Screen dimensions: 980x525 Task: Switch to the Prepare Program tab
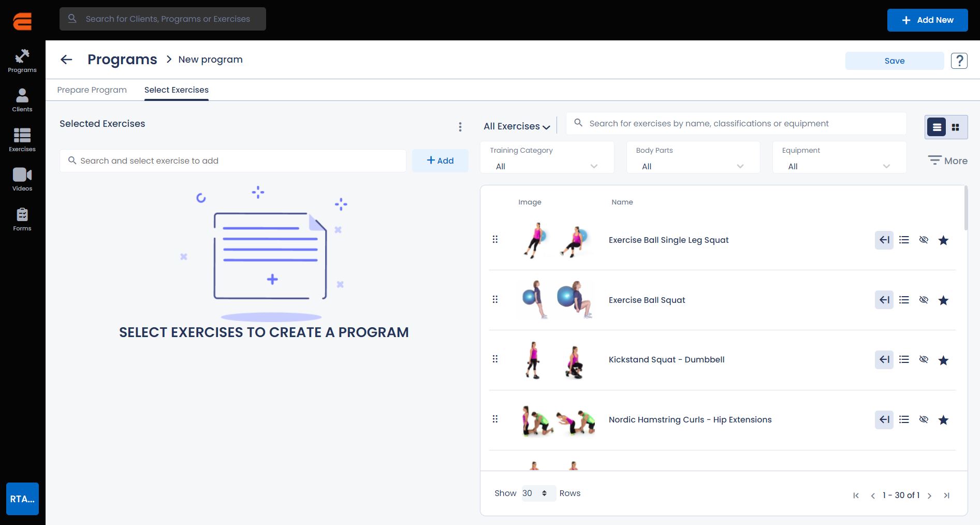pos(92,90)
